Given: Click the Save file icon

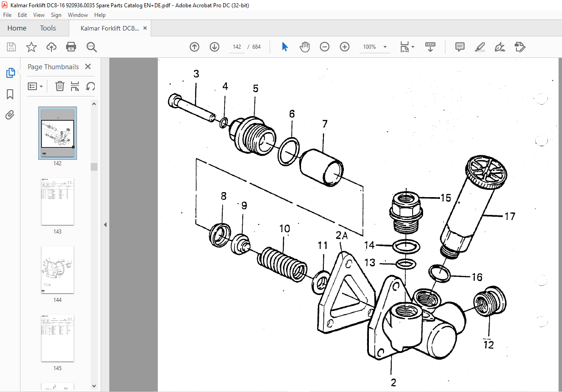Looking at the screenshot, I should [11, 47].
